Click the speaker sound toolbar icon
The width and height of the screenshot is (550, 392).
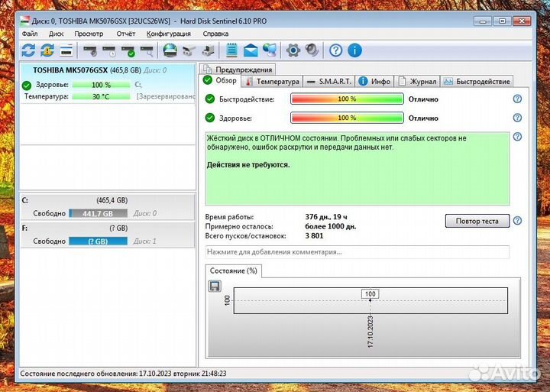click(x=311, y=51)
